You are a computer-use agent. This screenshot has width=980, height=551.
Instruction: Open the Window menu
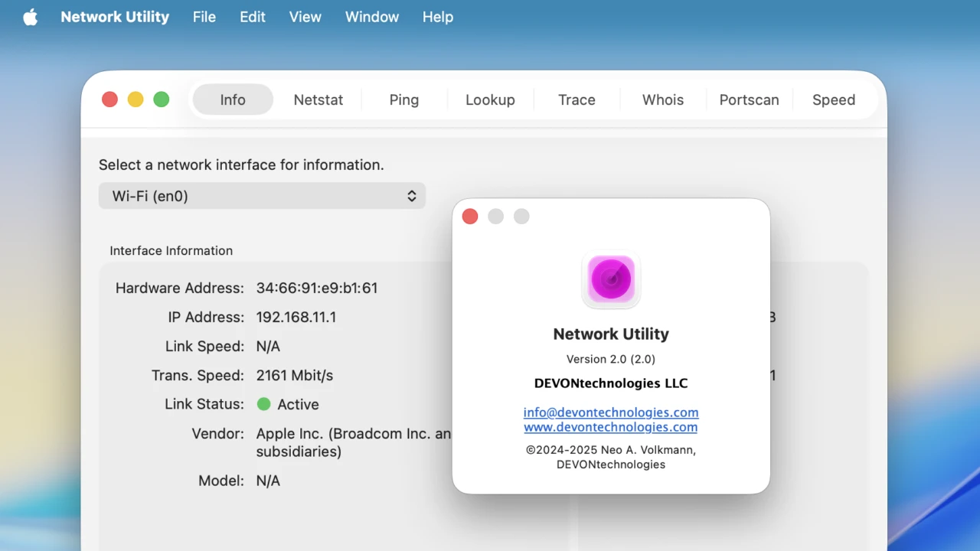pos(371,17)
